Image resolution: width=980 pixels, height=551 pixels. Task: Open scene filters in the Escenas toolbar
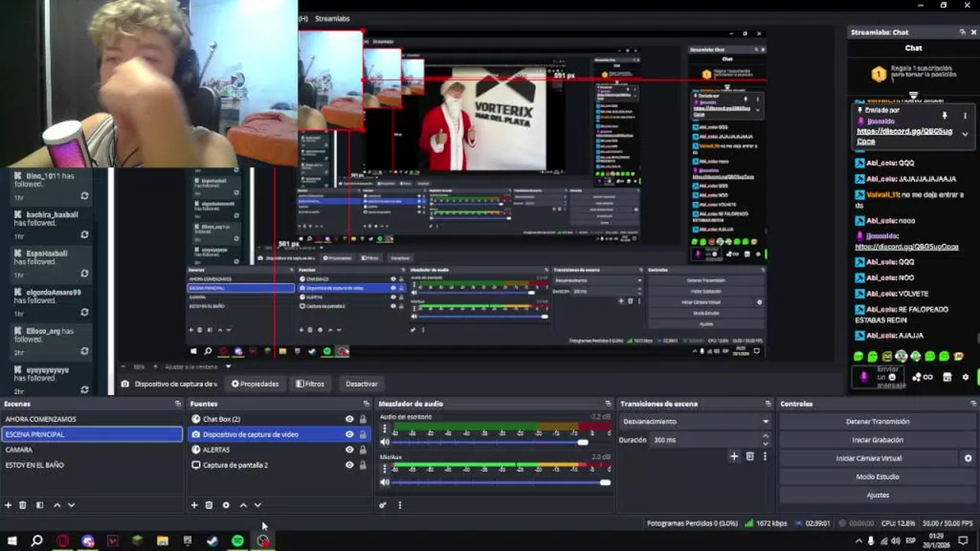click(x=40, y=505)
